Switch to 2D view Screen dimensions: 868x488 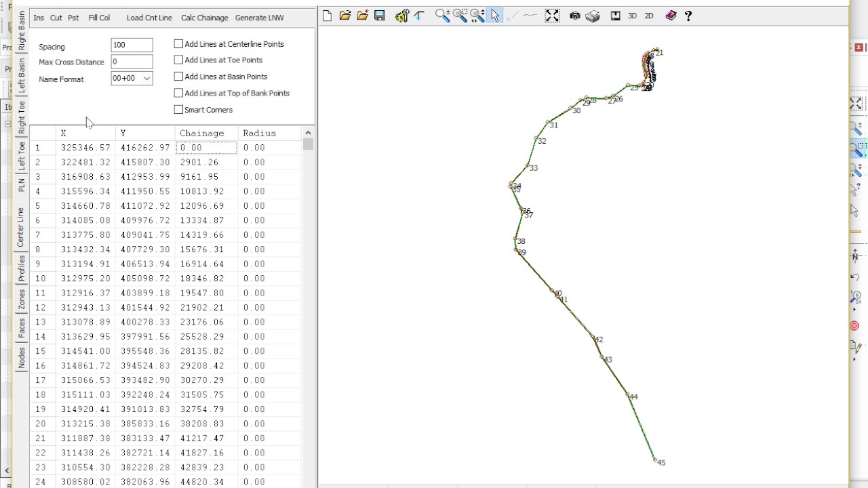649,16
